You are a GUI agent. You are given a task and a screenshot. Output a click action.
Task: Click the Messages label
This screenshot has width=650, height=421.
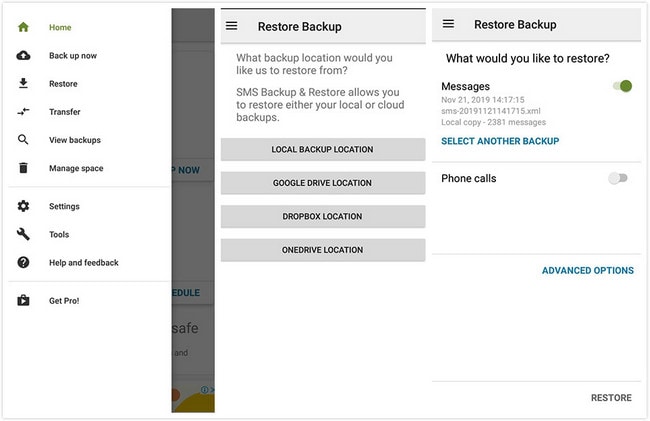(465, 86)
